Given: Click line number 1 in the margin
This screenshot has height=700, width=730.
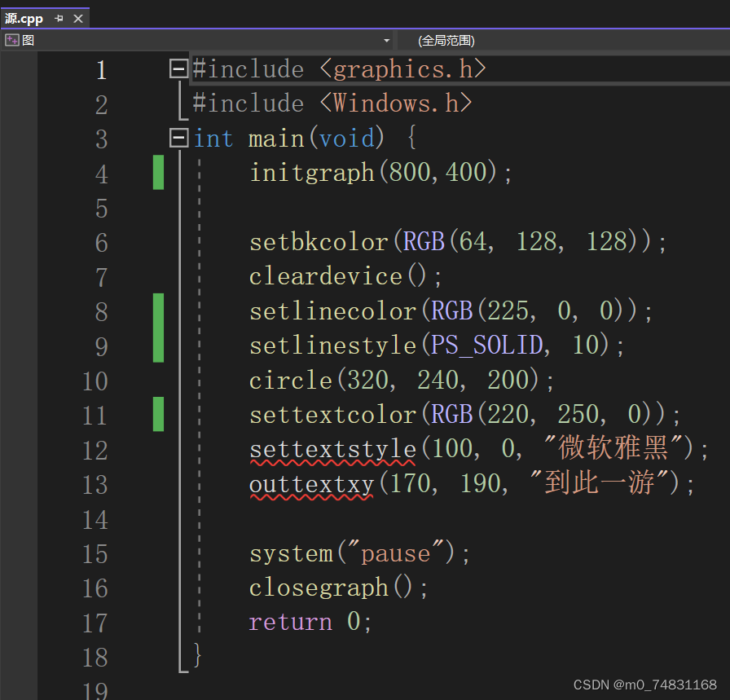Looking at the screenshot, I should pyautogui.click(x=102, y=70).
